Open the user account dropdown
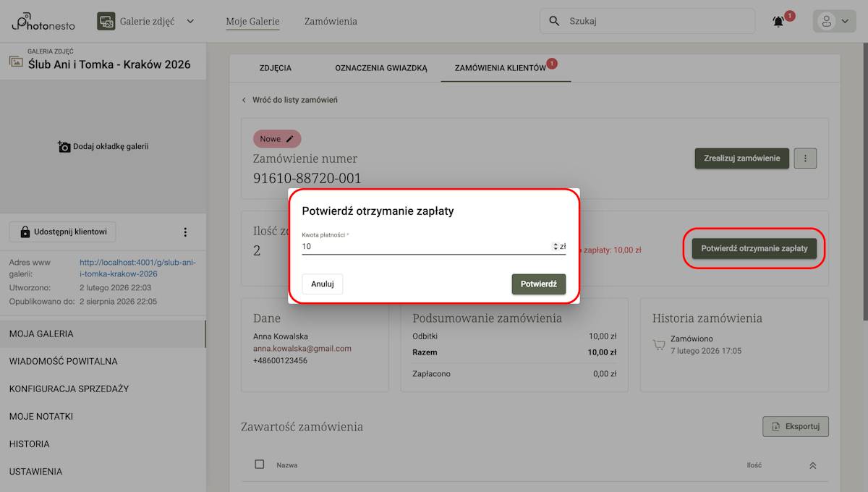Image resolution: width=868 pixels, height=492 pixels. pos(834,21)
